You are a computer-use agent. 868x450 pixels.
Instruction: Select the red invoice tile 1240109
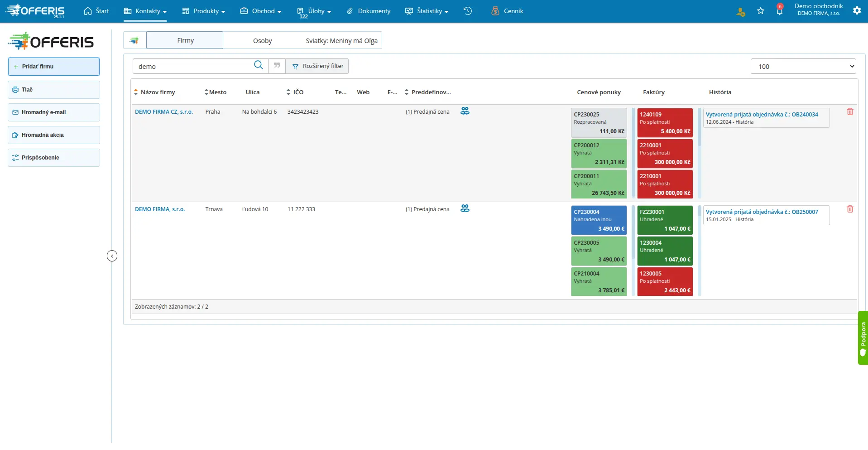[665, 123]
